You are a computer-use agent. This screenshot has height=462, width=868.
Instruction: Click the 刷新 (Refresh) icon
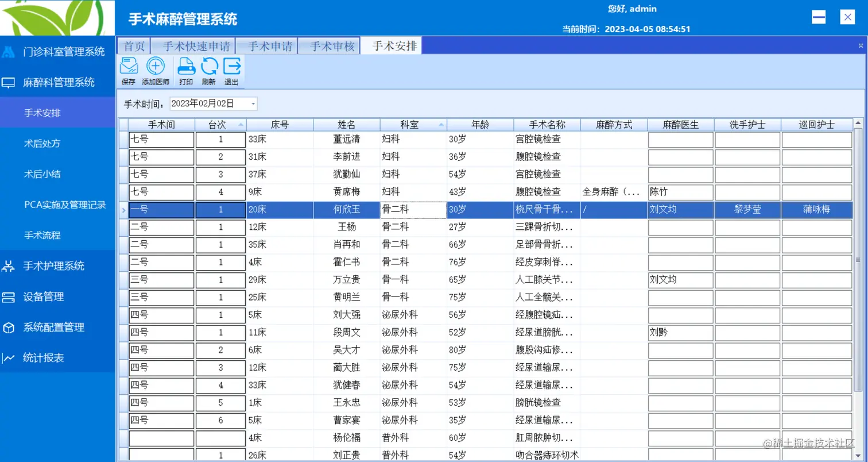pyautogui.click(x=208, y=70)
